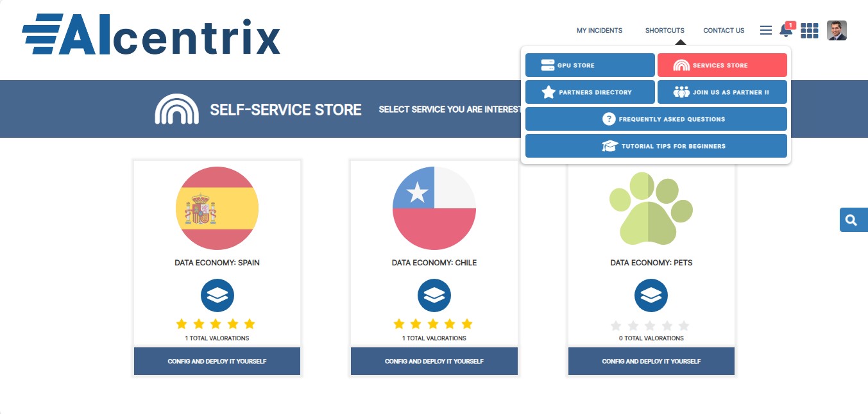Select the Services Store shortcut
Image resolution: width=868 pixels, height=414 pixels.
click(722, 65)
